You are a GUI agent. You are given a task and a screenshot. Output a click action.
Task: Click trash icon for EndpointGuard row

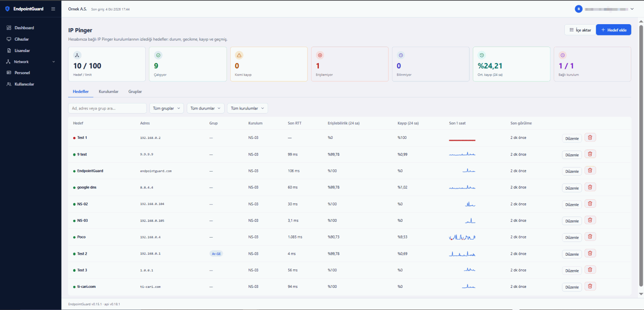point(590,171)
